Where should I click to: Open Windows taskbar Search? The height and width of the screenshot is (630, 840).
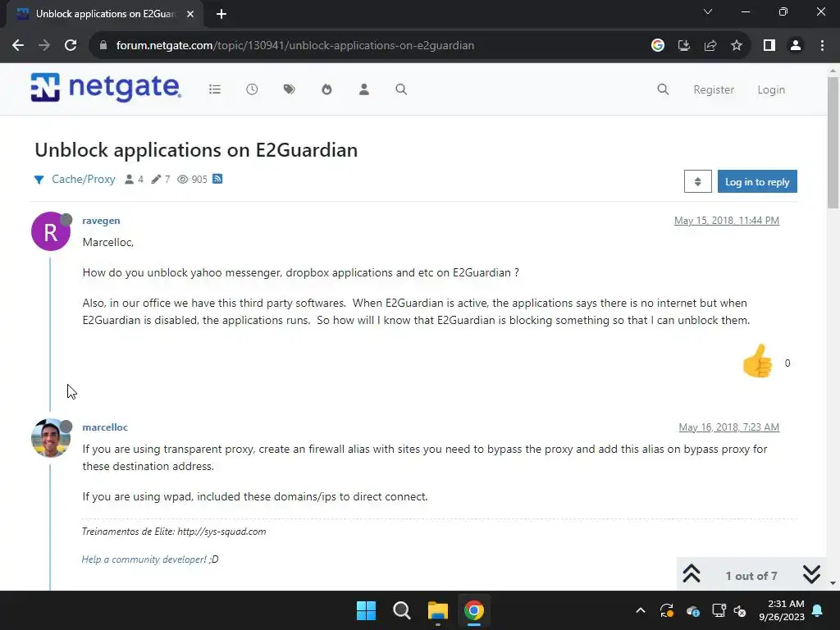tap(402, 610)
